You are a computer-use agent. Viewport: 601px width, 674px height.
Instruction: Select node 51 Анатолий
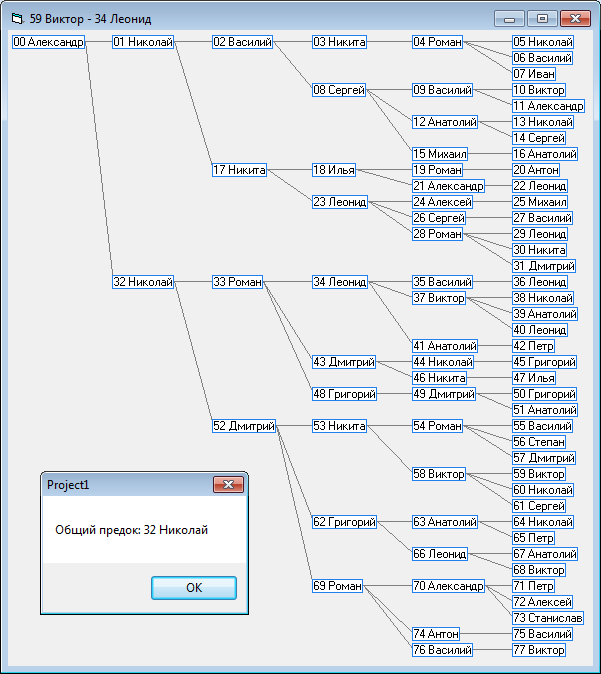point(545,410)
